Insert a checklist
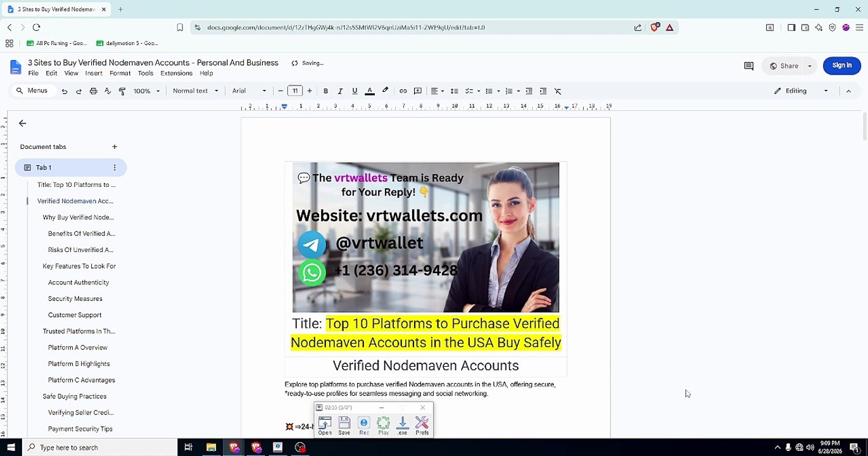Image resolution: width=868 pixels, height=456 pixels. (469, 91)
